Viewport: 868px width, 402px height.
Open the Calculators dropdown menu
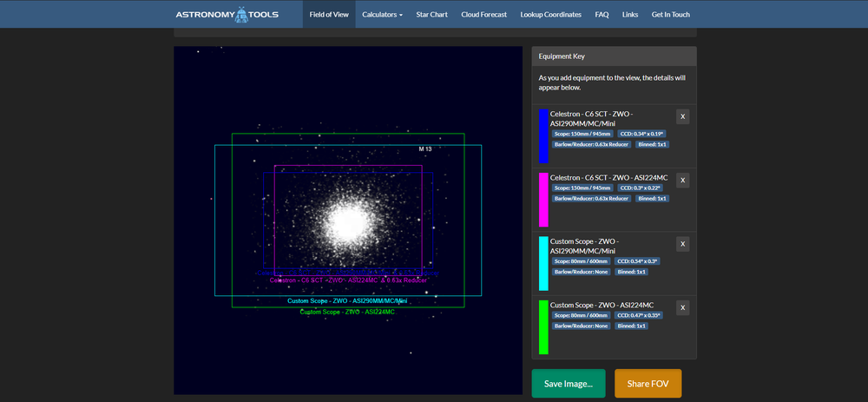click(382, 14)
